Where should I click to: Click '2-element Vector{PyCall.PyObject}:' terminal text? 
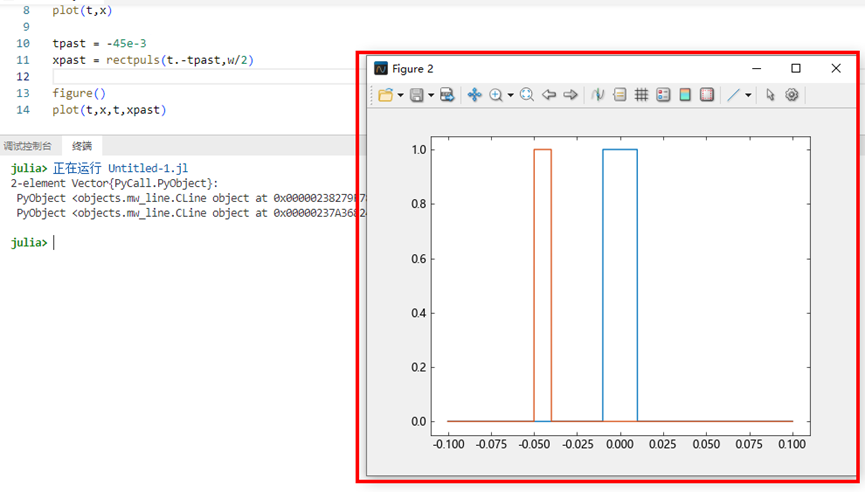[x=114, y=183]
